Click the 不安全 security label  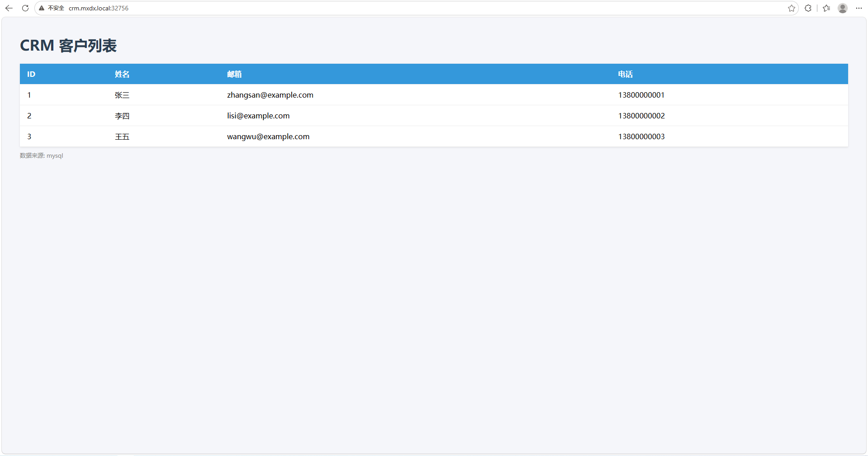click(x=56, y=8)
